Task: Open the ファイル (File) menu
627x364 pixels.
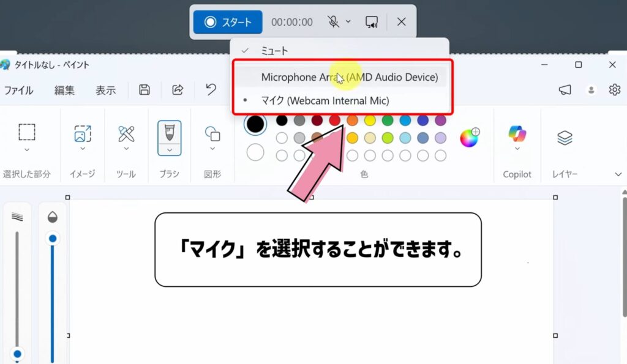Action: [19, 90]
